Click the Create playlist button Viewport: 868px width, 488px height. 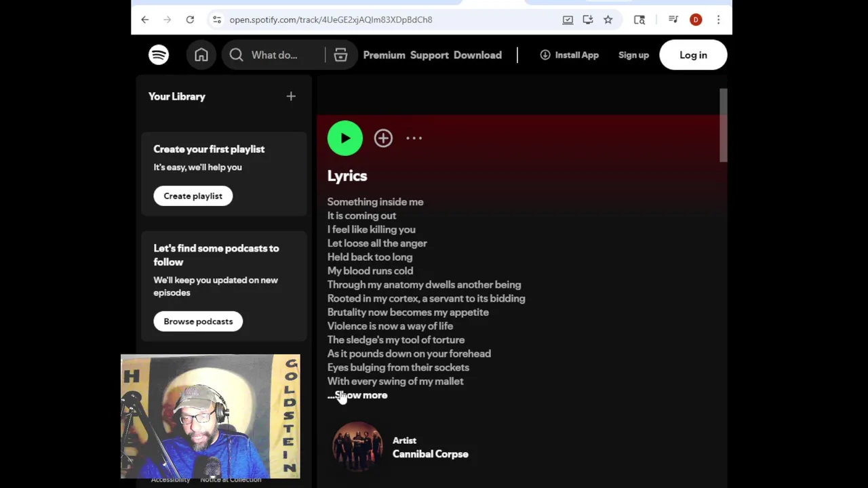point(193,196)
